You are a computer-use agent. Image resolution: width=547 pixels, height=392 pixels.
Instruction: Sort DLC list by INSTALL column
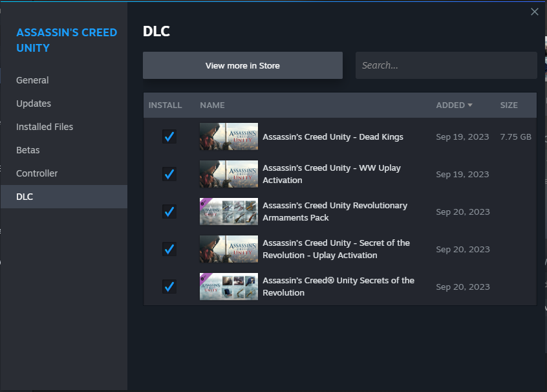click(165, 105)
